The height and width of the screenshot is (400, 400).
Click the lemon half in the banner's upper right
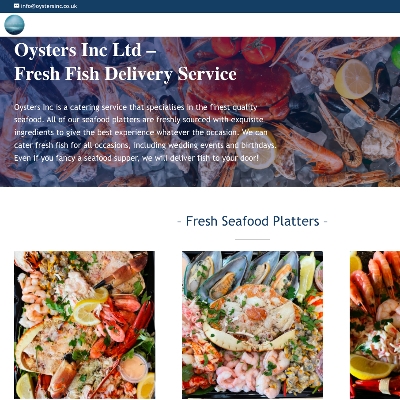(353, 79)
